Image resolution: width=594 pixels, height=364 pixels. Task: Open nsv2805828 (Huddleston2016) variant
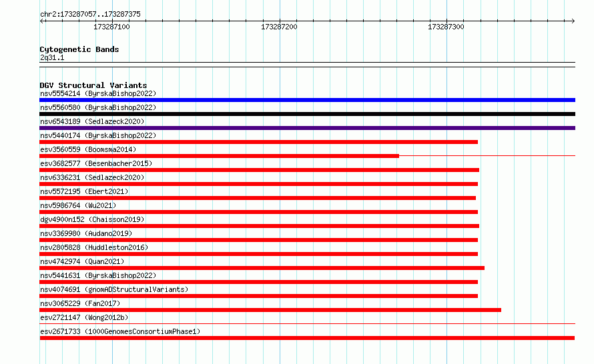click(x=94, y=247)
